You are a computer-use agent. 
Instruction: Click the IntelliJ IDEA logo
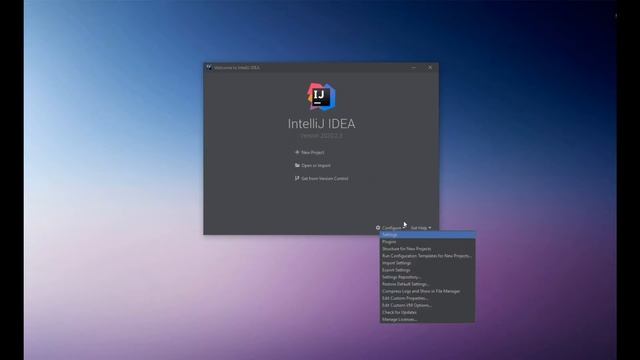321,97
